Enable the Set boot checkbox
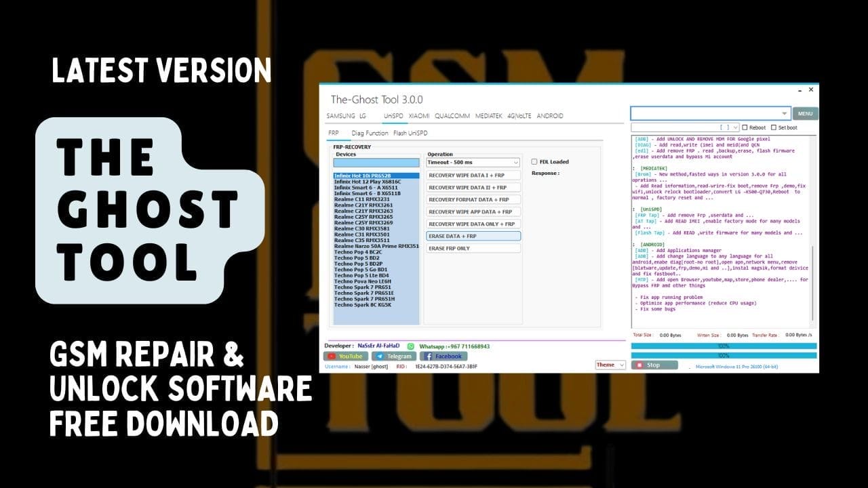 [x=773, y=127]
